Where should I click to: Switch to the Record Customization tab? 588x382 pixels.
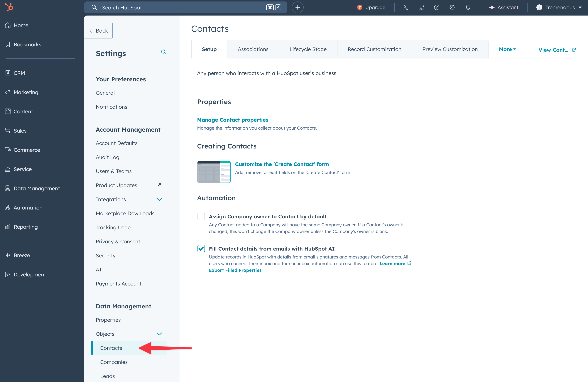374,49
